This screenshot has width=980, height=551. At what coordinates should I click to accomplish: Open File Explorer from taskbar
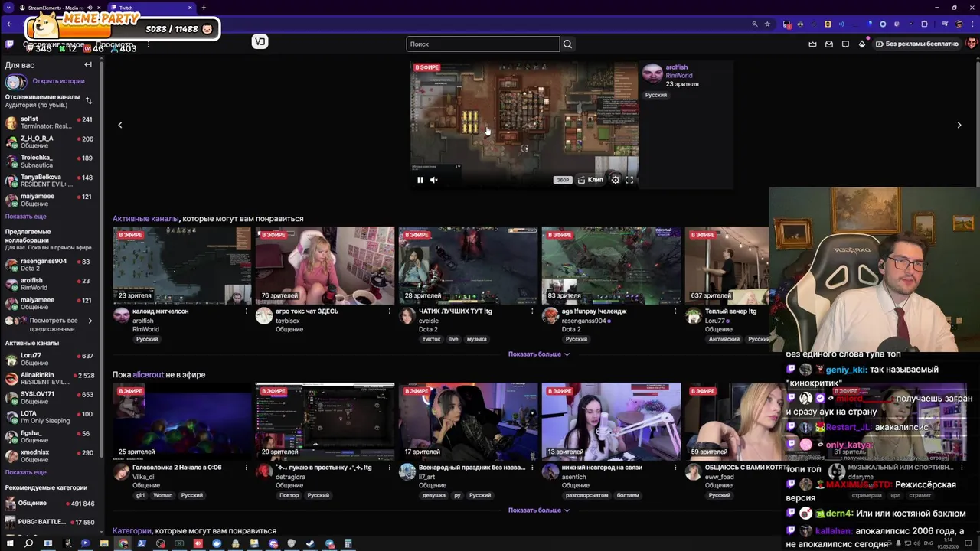(x=104, y=543)
